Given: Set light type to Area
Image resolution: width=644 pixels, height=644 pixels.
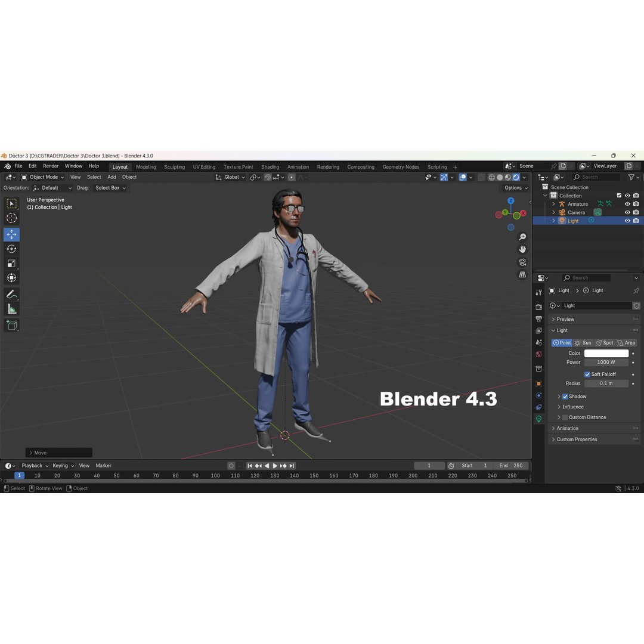Looking at the screenshot, I should point(626,343).
